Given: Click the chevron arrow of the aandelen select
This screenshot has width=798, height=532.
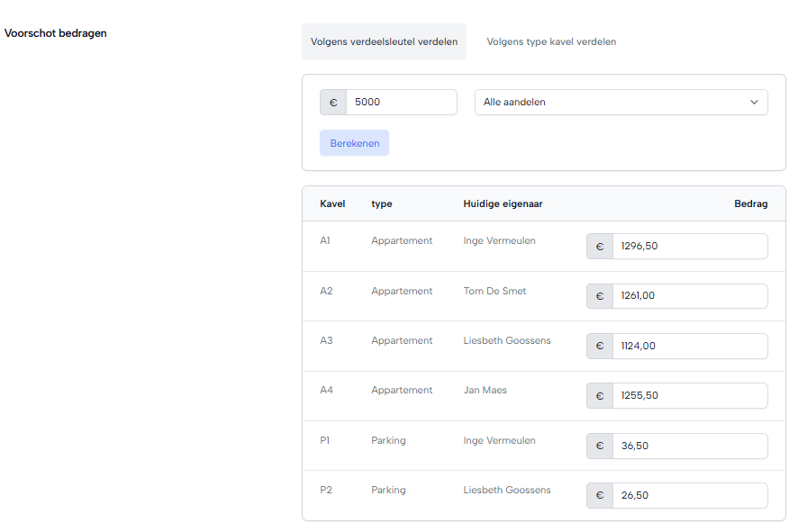Looking at the screenshot, I should click(x=754, y=103).
